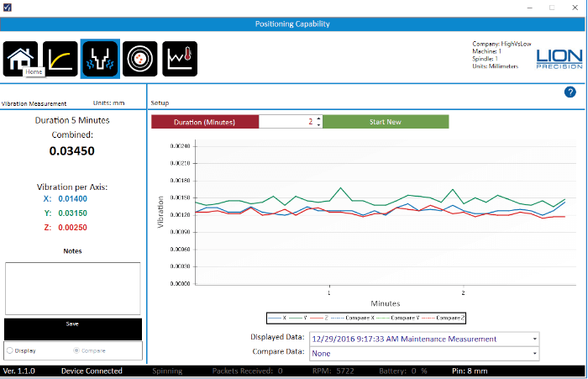
Task: Select the Display radio button
Action: (x=10, y=350)
